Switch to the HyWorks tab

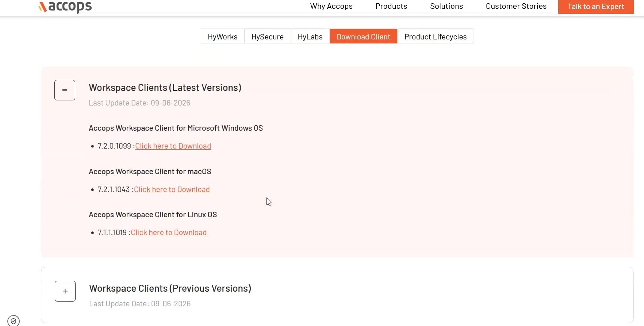(x=223, y=37)
